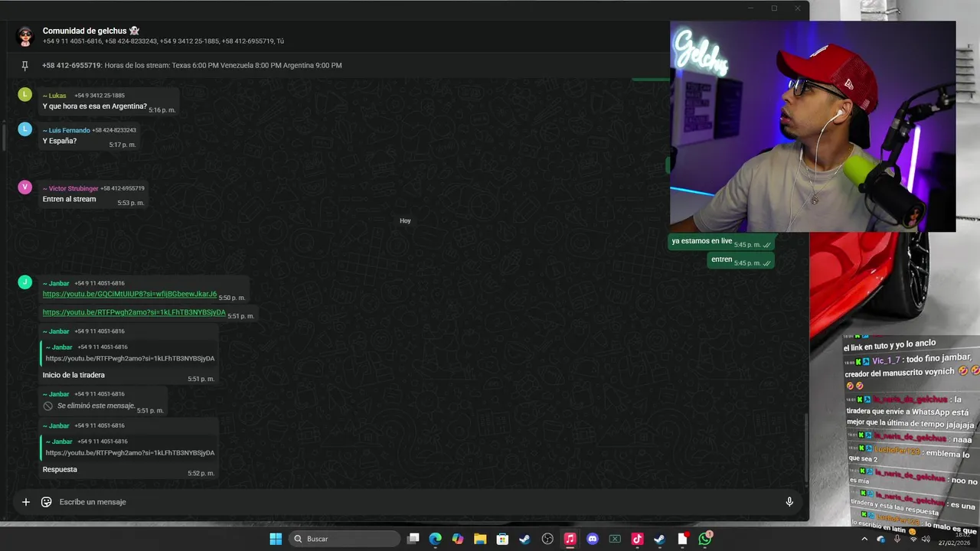Image resolution: width=980 pixels, height=551 pixels.
Task: Open the attach plus icon in message bar
Action: tap(25, 502)
